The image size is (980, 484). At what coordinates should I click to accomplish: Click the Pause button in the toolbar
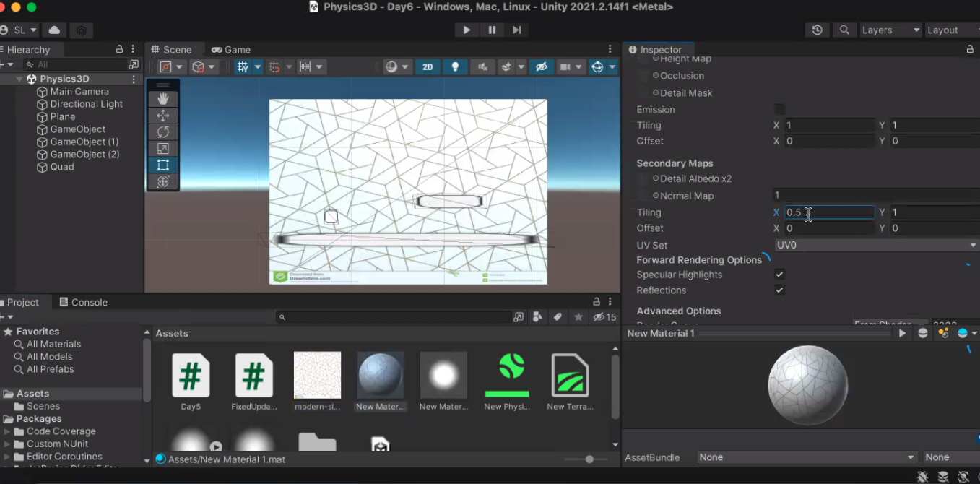pos(492,30)
